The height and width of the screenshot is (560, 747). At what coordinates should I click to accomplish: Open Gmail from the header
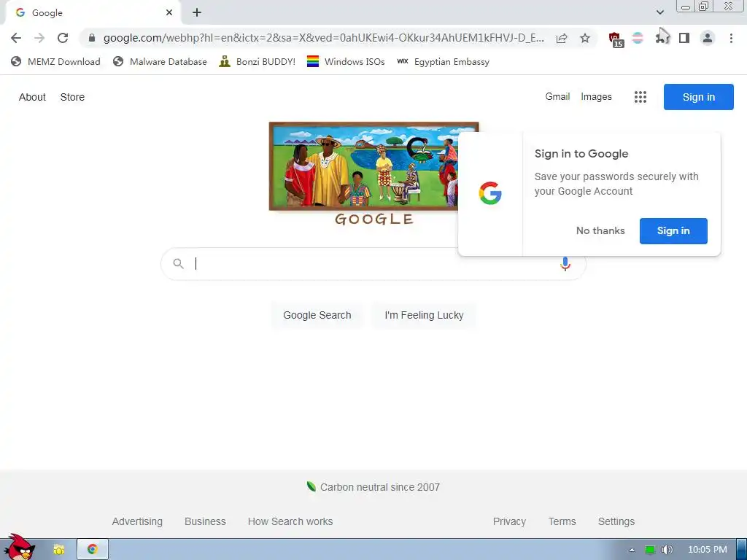[x=557, y=97]
